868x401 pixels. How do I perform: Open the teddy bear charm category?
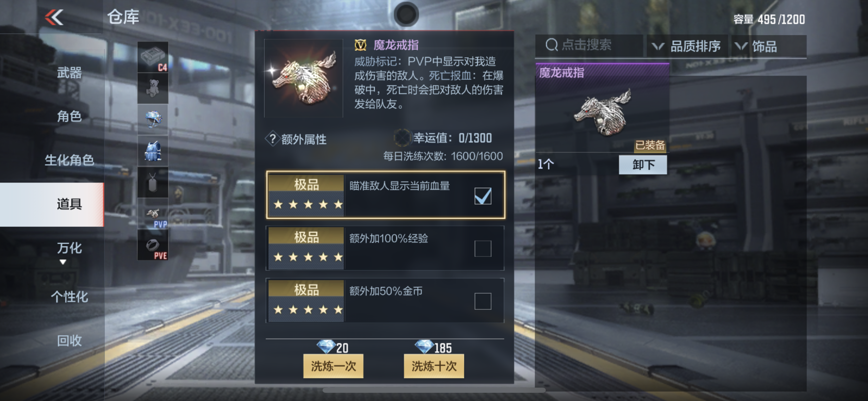pyautogui.click(x=153, y=88)
